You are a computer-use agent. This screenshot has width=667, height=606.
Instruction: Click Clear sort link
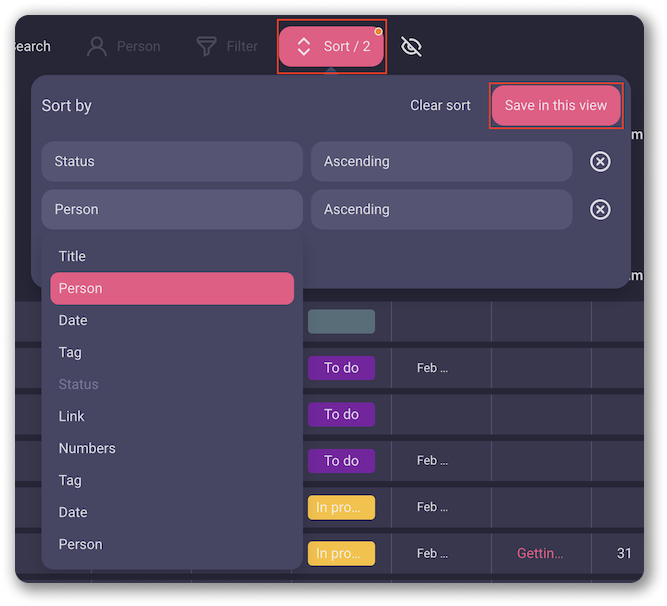click(x=440, y=105)
